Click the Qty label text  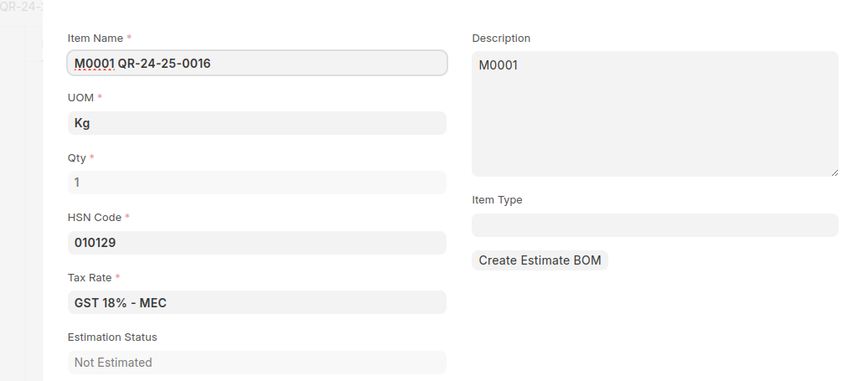pos(77,158)
